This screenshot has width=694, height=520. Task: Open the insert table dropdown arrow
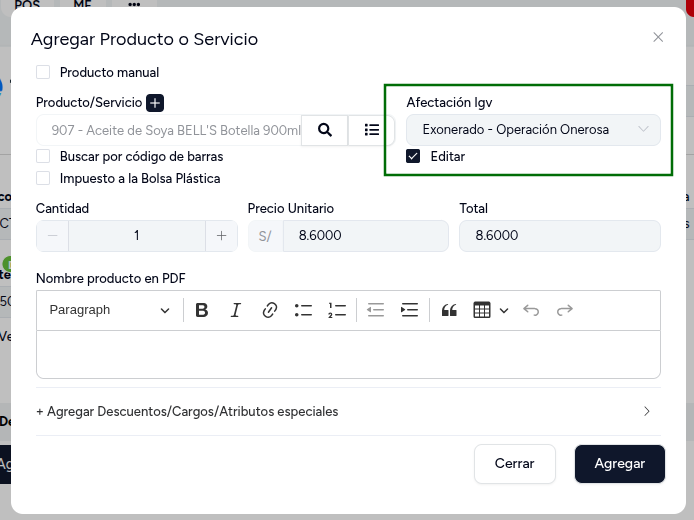tap(504, 310)
